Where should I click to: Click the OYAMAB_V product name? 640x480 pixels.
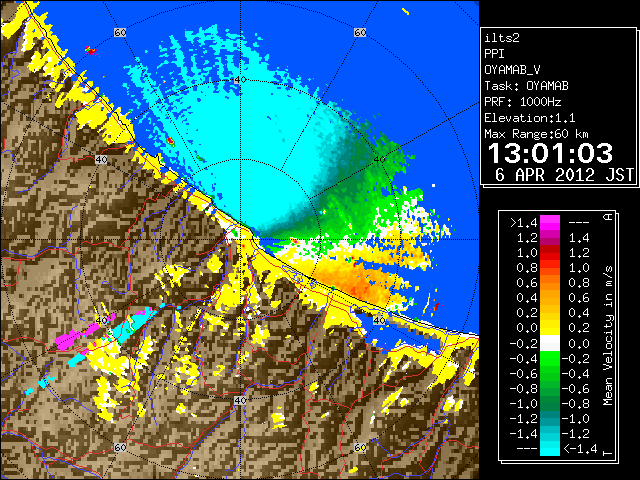(x=512, y=70)
